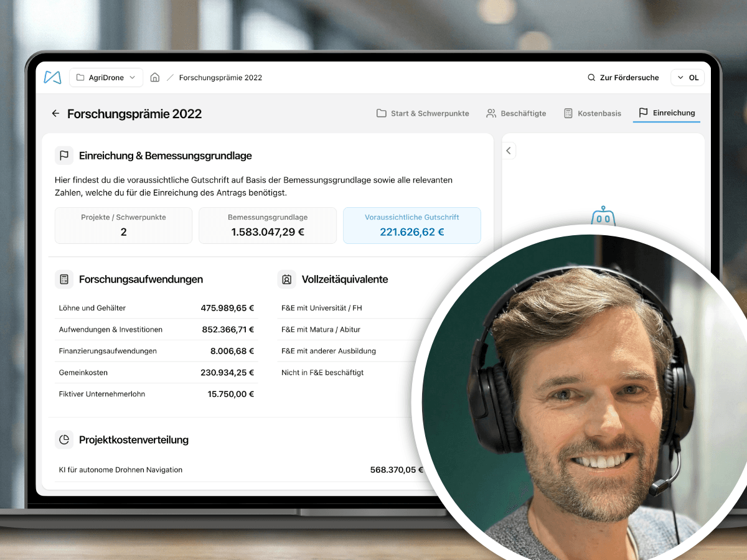Viewport: 747px width, 560px height.
Task: Switch to the Beschäftigte tab
Action: (516, 113)
